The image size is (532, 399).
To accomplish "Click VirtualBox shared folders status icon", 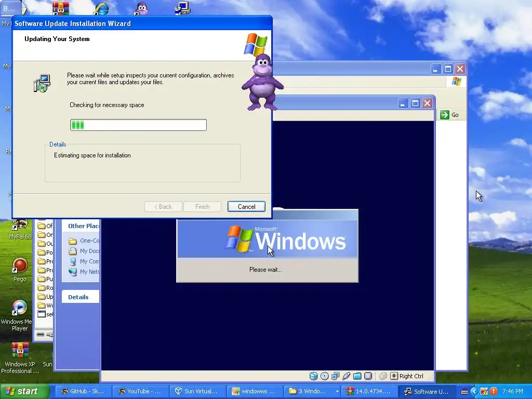I will (357, 376).
